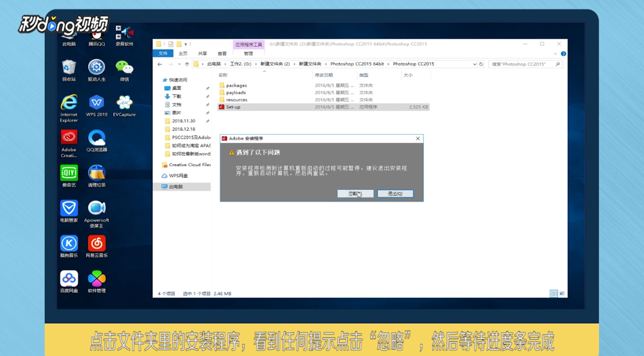The image size is (644, 356).
Task: Open 网易云音乐 desktop icon
Action: pyautogui.click(x=96, y=246)
